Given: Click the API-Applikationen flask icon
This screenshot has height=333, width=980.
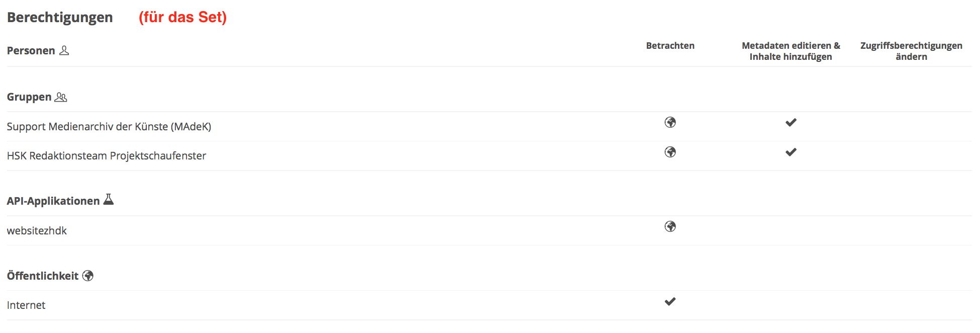Looking at the screenshot, I should tap(109, 200).
